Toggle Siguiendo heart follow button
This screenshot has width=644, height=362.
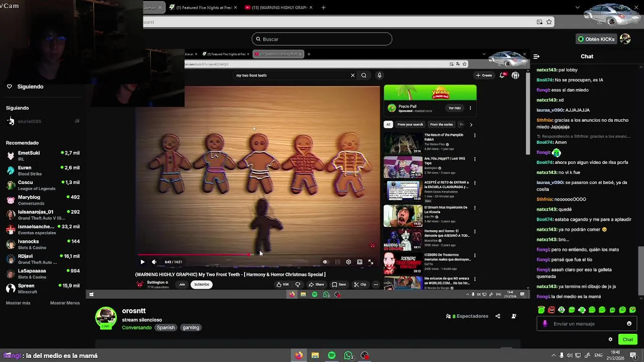9,86
